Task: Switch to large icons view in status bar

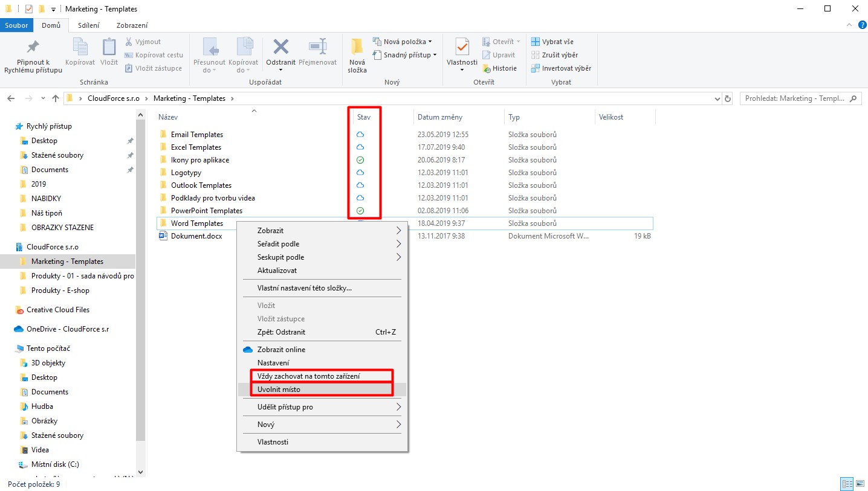Action: pyautogui.click(x=859, y=484)
